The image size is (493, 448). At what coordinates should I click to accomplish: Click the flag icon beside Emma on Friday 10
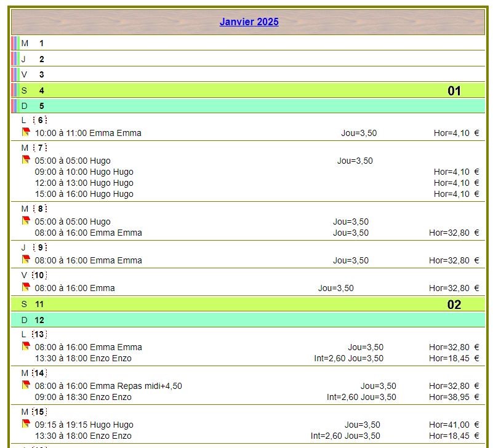pyautogui.click(x=25, y=287)
